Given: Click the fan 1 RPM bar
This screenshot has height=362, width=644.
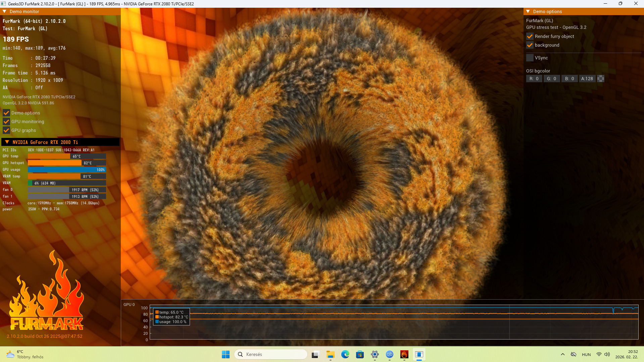Looking at the screenshot, I should (x=67, y=197).
